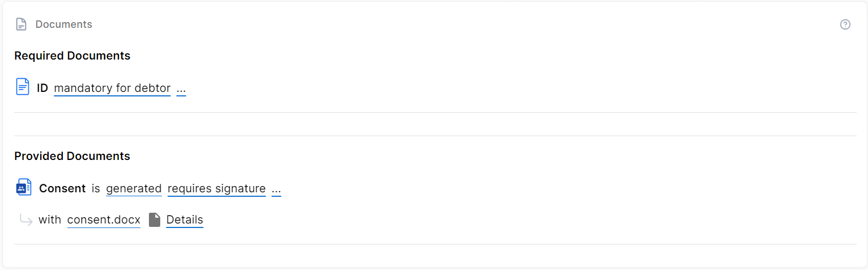Click the Consent document icon
The height and width of the screenshot is (270, 868).
24,187
